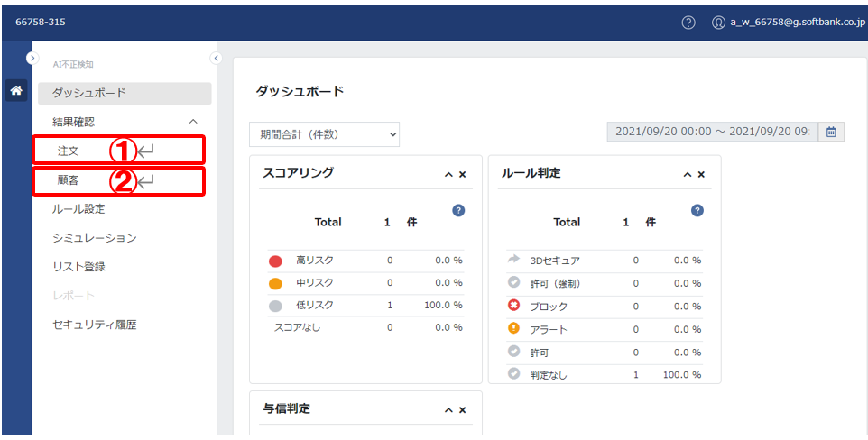Open リスト登録 menu item
The height and width of the screenshot is (440, 868).
click(78, 267)
